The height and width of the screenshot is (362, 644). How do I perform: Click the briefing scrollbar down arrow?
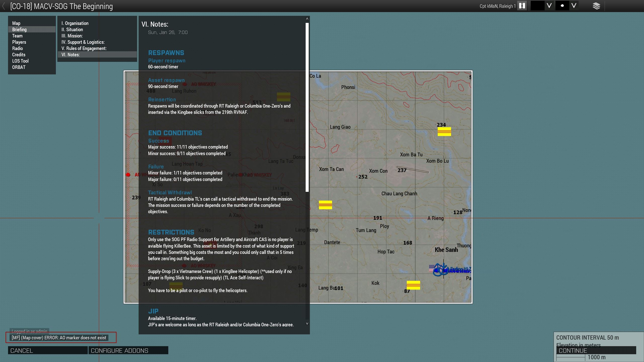point(307,324)
